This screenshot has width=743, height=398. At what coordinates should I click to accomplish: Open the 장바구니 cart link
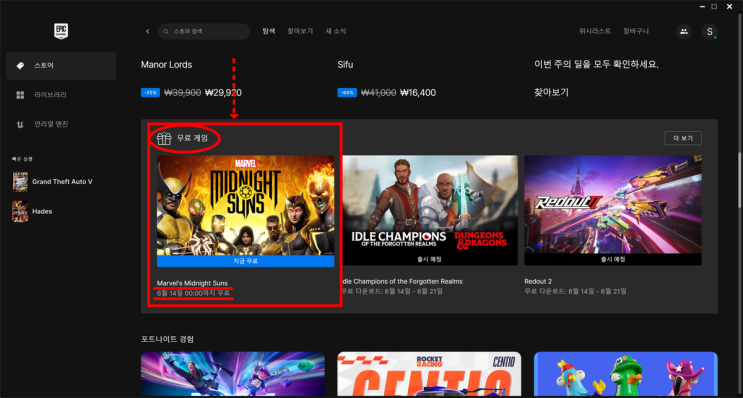point(636,31)
